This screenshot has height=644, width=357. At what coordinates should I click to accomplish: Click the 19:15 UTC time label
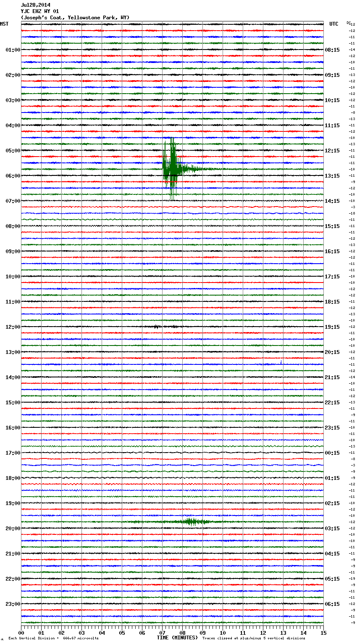click(x=332, y=327)
